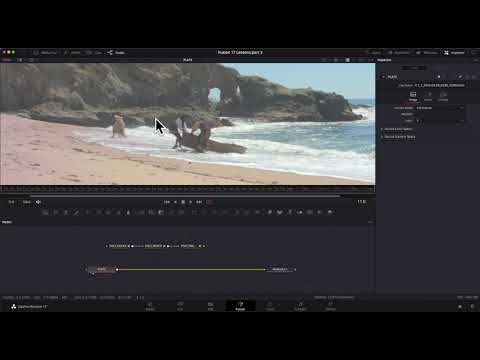Open the Audio tab in Inspector
The height and width of the screenshot is (360, 480).
(x=428, y=96)
